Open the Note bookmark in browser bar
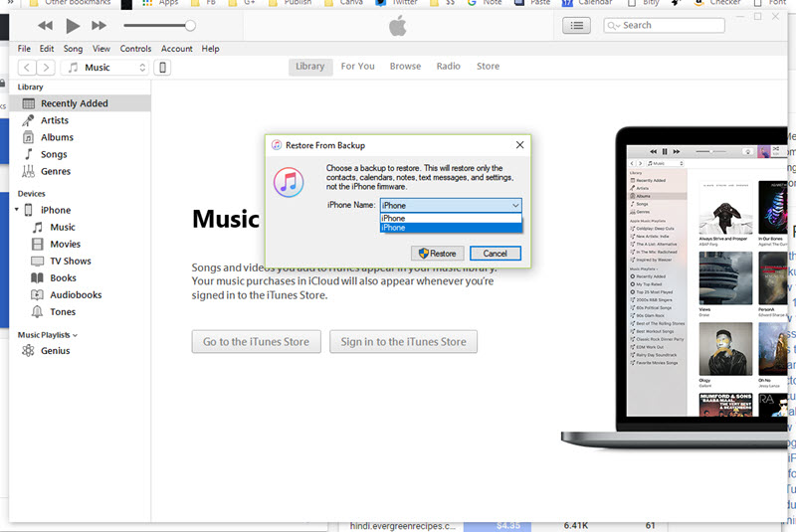Viewport: 796px width, 532px height. (485, 3)
